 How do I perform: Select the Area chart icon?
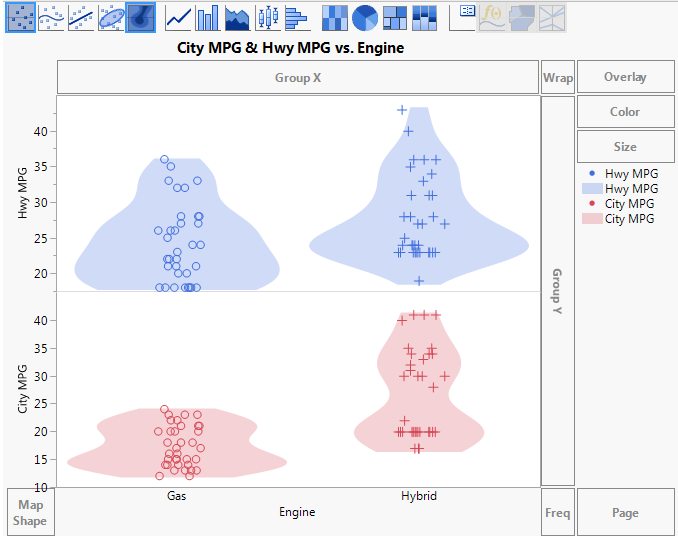pyautogui.click(x=237, y=18)
